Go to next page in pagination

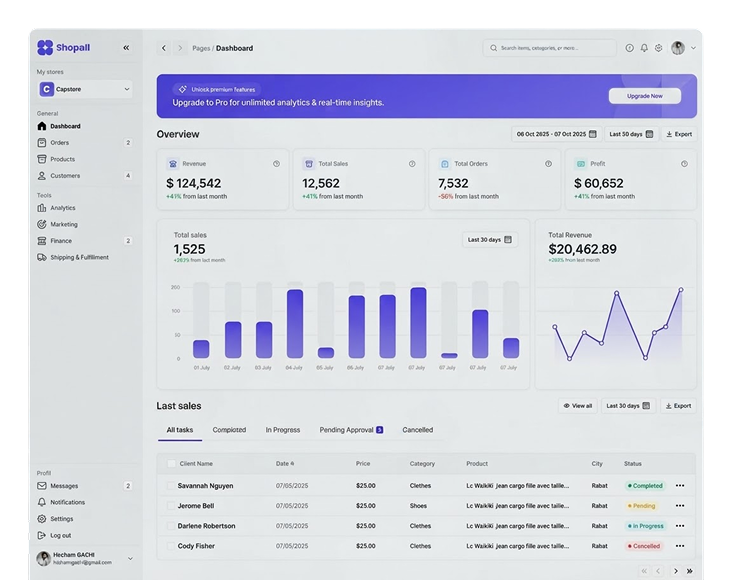[675, 571]
